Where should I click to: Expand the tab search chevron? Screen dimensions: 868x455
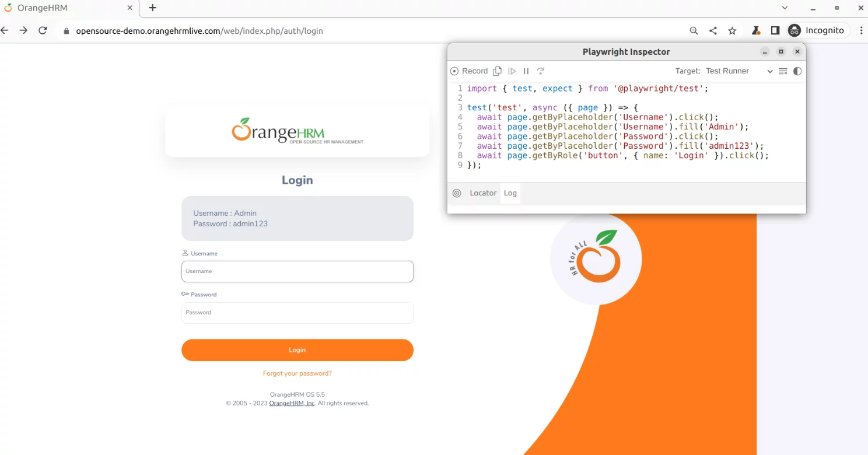point(785,8)
